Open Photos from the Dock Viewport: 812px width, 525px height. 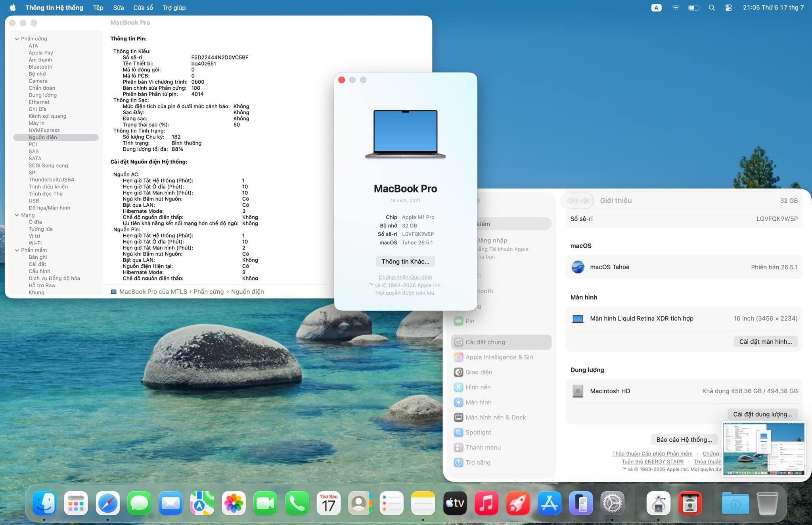point(234,503)
